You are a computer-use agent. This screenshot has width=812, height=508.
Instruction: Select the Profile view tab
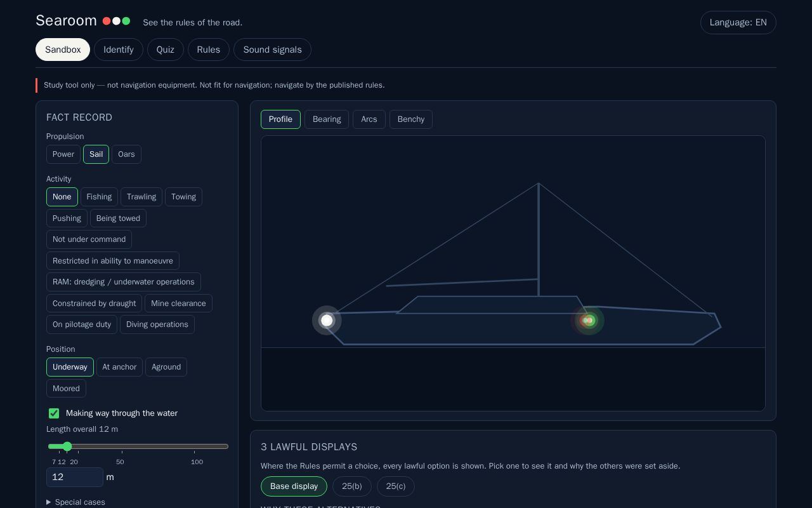(280, 119)
